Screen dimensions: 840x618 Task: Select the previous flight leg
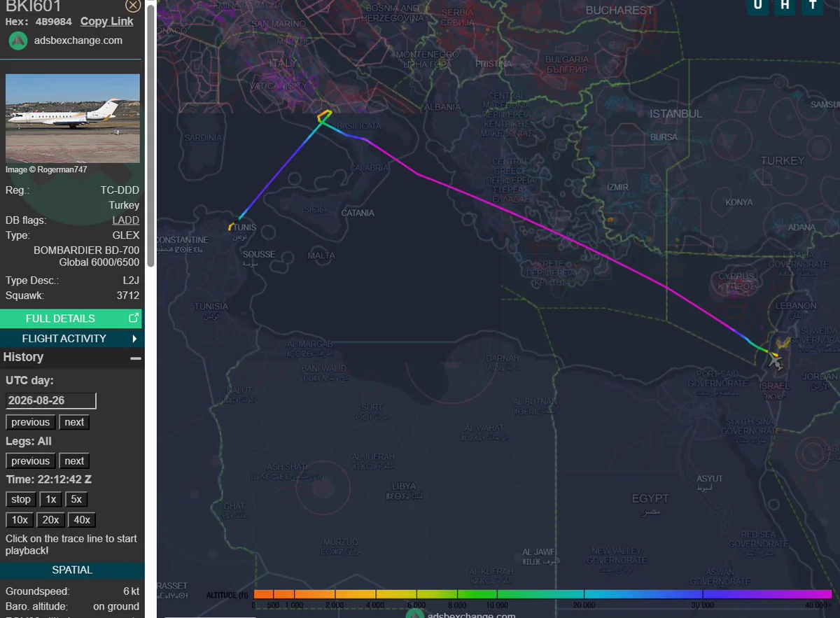click(x=31, y=461)
